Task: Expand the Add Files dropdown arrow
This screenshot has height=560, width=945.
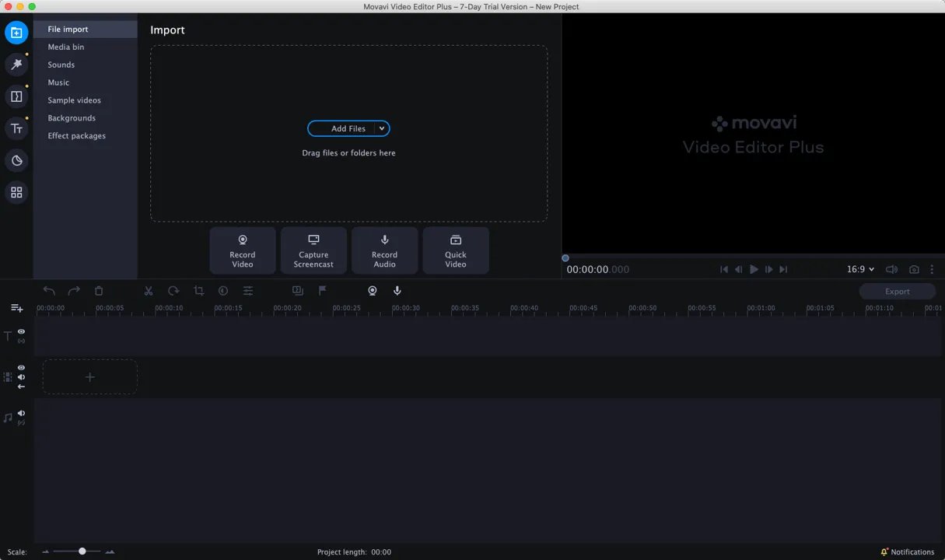Action: pos(382,129)
